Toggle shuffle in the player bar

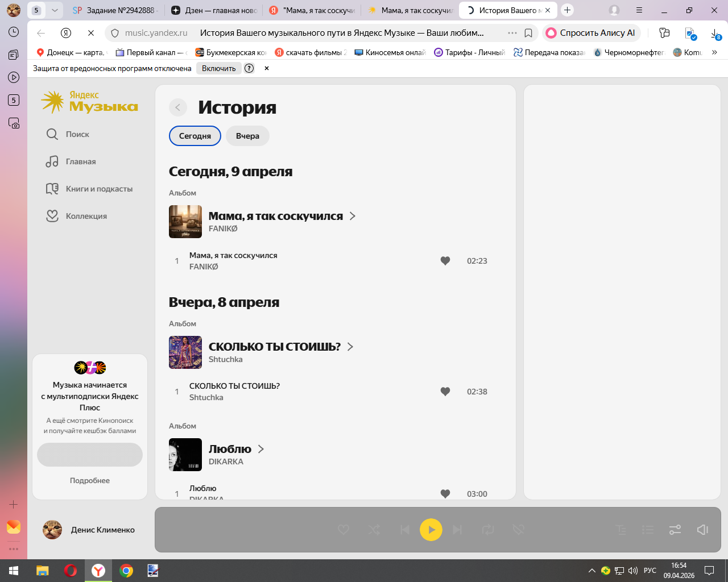(374, 530)
